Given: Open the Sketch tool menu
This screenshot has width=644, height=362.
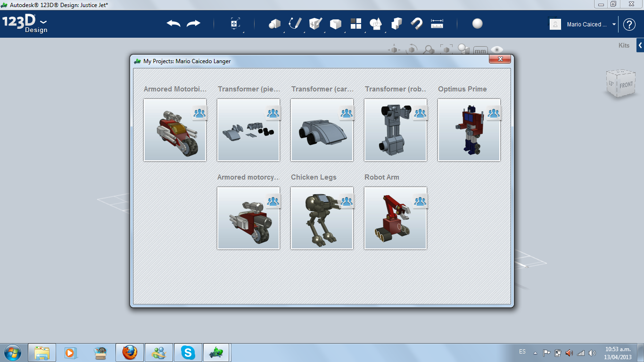Looking at the screenshot, I should coord(295,24).
